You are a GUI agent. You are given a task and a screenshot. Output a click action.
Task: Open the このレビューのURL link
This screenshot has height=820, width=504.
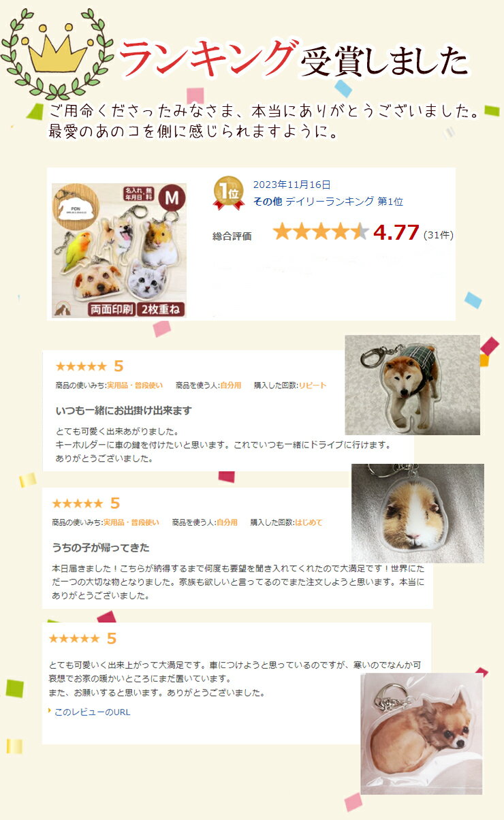[x=92, y=712]
